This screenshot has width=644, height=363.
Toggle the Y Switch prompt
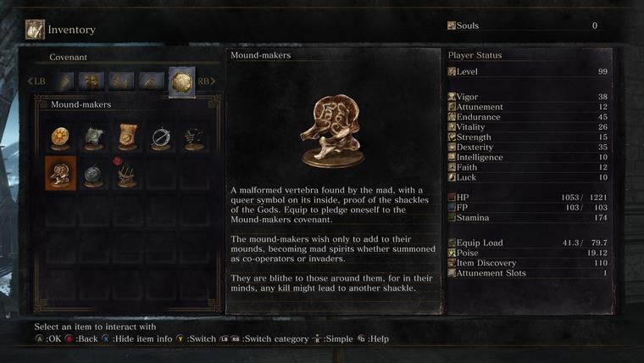197,338
